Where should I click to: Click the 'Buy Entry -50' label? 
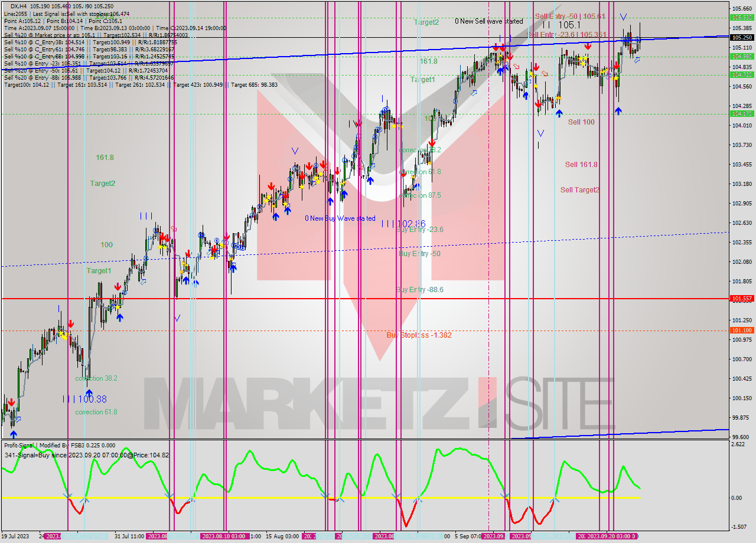(x=419, y=254)
